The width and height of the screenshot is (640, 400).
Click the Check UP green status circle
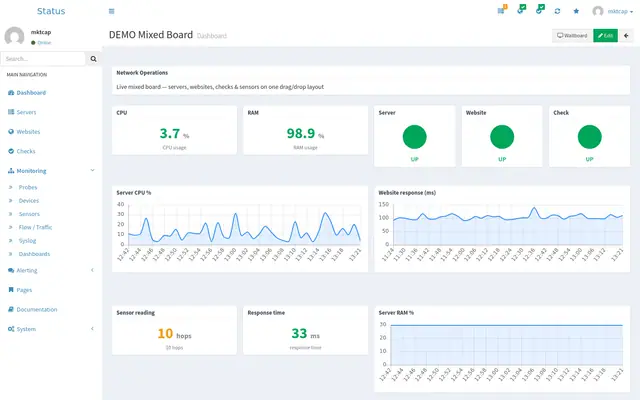589,137
